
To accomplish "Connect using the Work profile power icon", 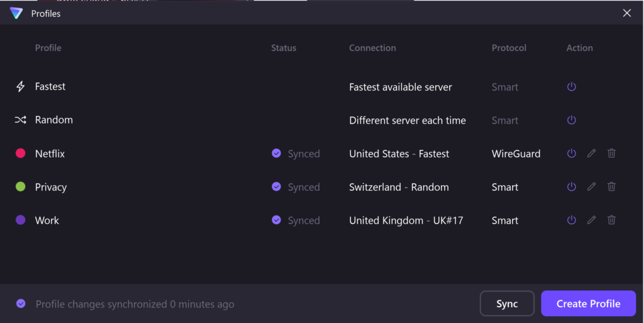I will [x=571, y=220].
